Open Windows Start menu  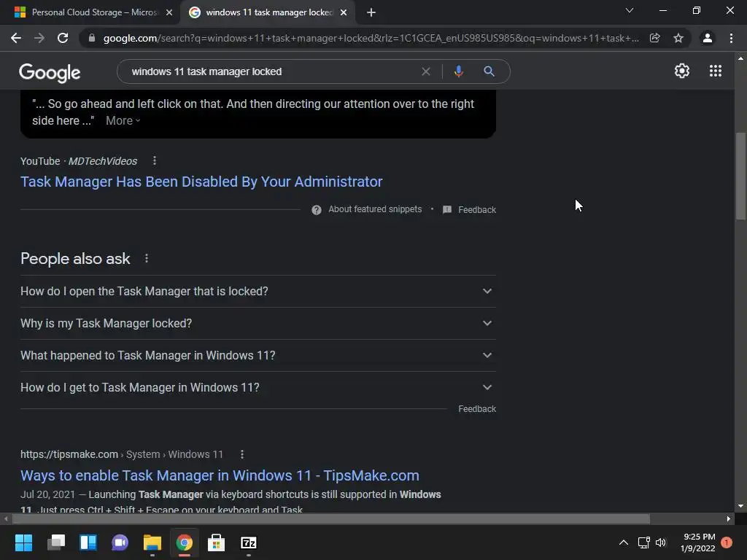tap(23, 542)
